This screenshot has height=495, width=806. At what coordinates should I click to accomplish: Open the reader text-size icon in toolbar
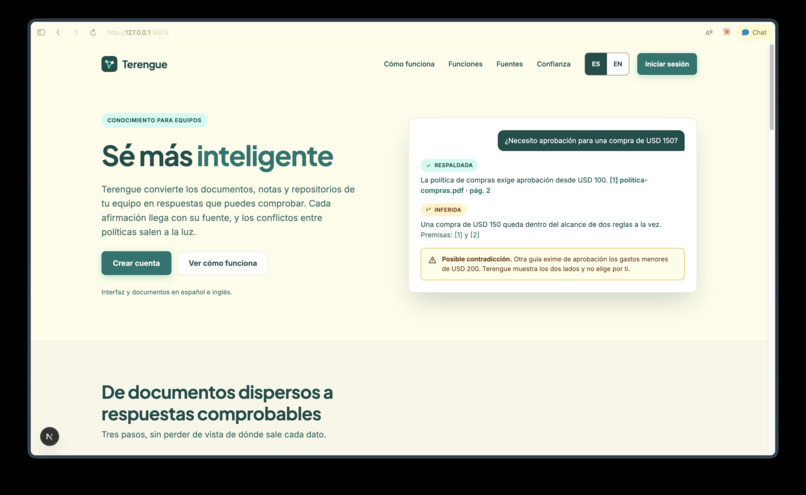click(x=709, y=32)
